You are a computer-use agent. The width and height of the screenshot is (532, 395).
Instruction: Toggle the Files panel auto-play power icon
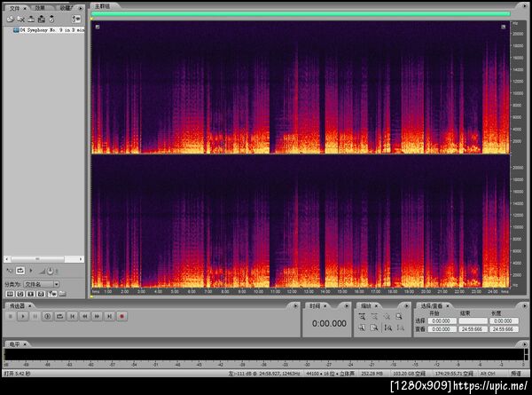point(51,271)
